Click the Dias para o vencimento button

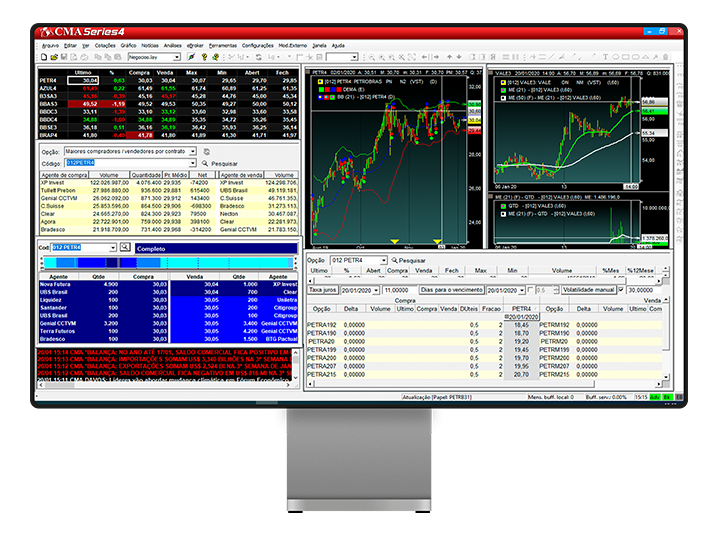point(451,290)
